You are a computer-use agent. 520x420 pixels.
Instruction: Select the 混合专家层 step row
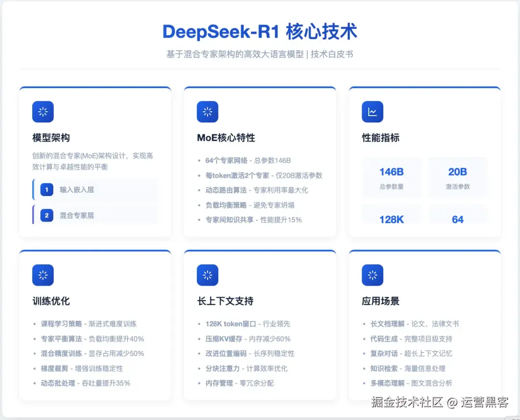pyautogui.click(x=95, y=215)
